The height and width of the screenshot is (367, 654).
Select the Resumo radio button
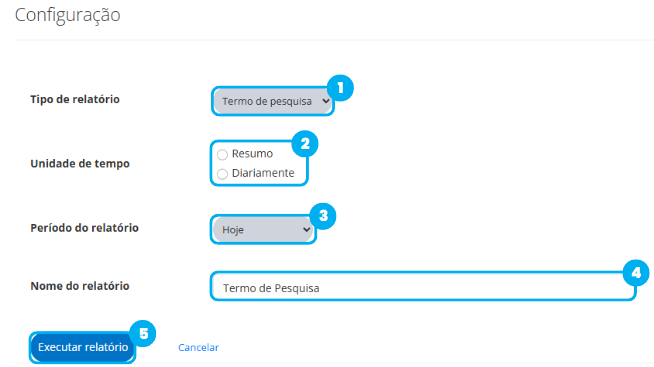(x=222, y=155)
